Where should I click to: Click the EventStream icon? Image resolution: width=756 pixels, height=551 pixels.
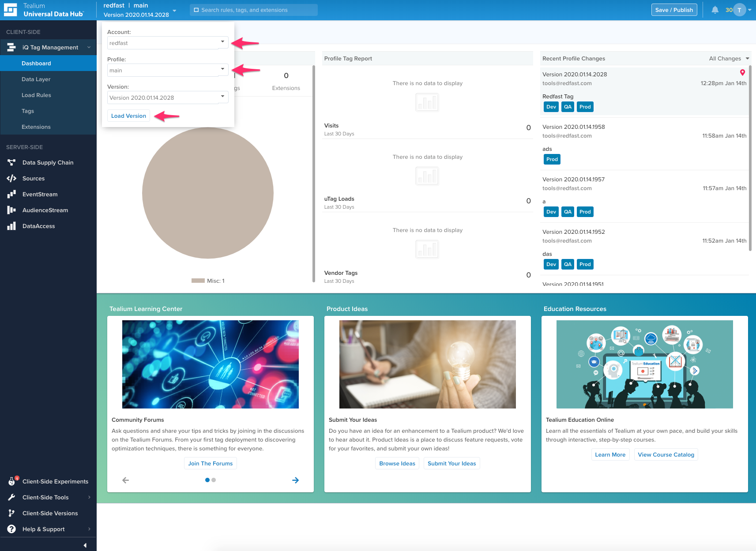point(11,194)
